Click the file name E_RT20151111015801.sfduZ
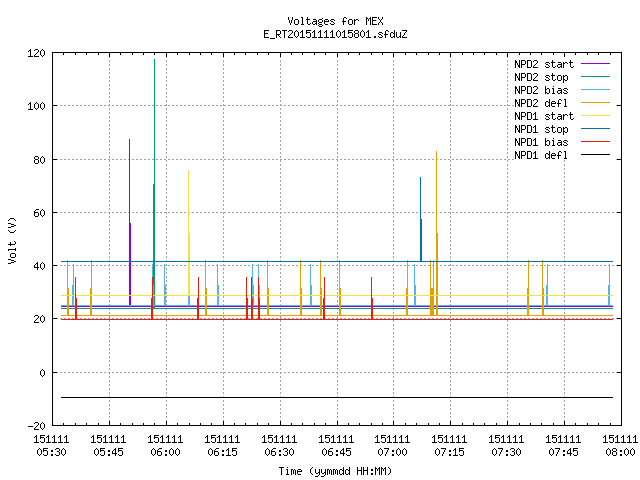Screen dimensions: 640x480 coord(335,34)
